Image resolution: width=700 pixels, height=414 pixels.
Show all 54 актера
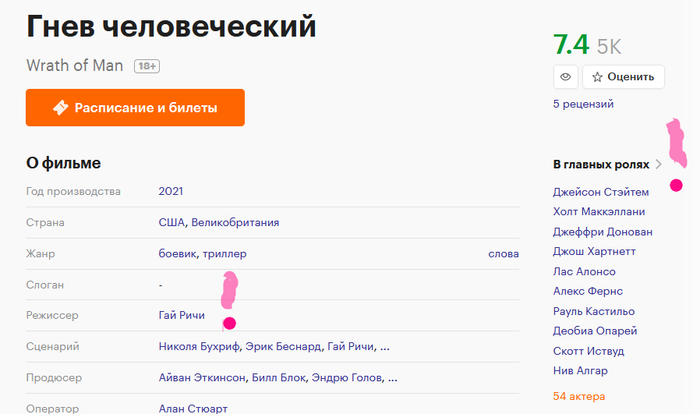pos(580,396)
